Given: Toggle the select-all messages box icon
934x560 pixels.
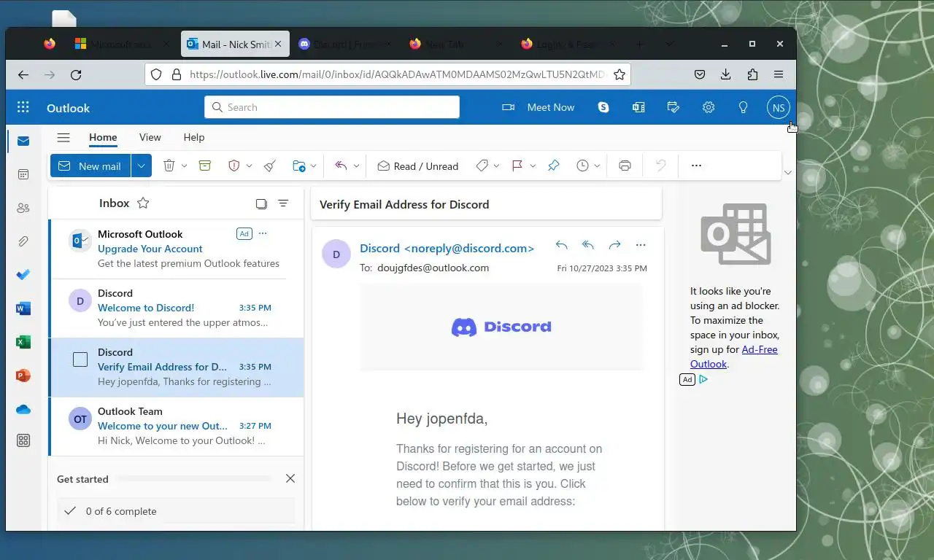Looking at the screenshot, I should [x=261, y=203].
